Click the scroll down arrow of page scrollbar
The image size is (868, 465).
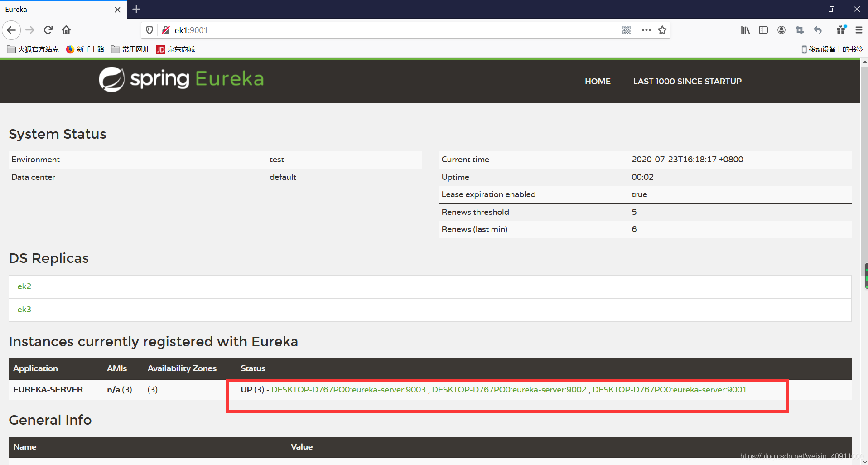[864, 461]
